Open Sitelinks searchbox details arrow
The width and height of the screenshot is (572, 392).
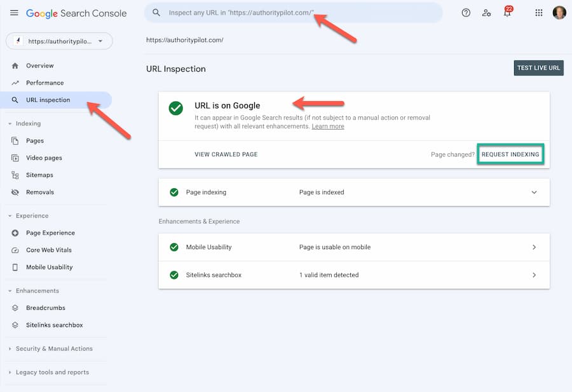click(x=534, y=275)
